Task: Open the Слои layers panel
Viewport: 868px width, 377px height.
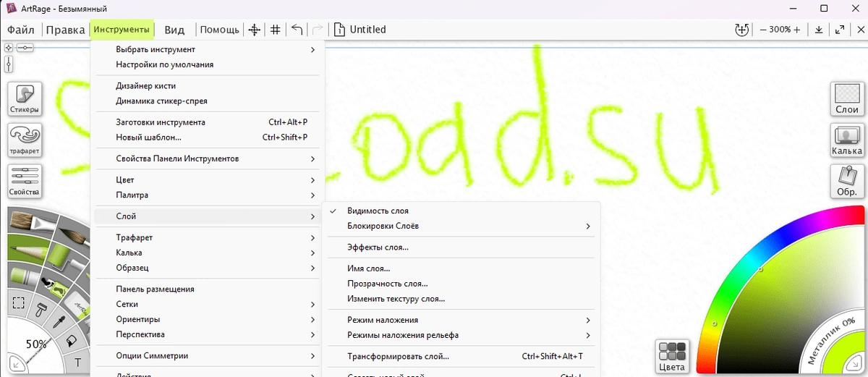Action: [846, 98]
